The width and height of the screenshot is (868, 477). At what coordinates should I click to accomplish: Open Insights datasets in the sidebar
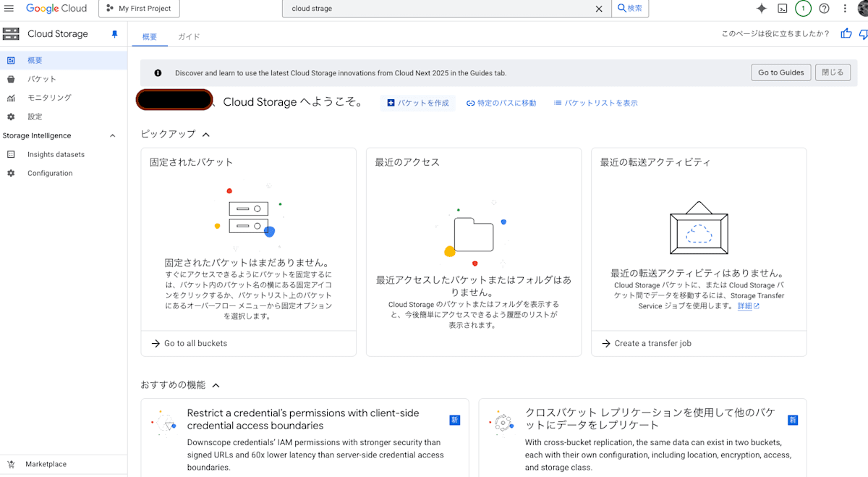coord(64,154)
